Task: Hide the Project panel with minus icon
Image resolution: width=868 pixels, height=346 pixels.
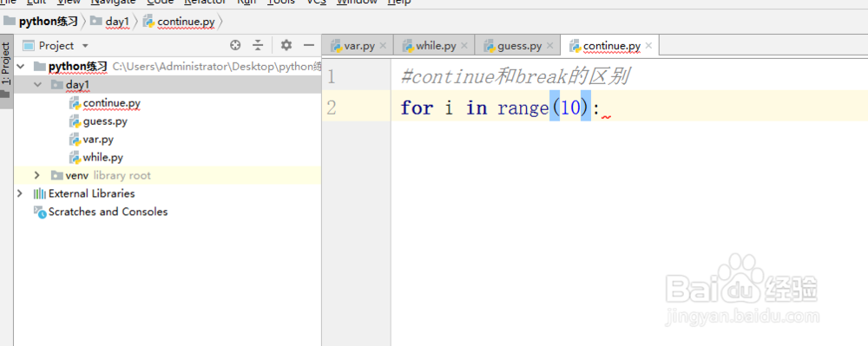Action: [x=309, y=45]
